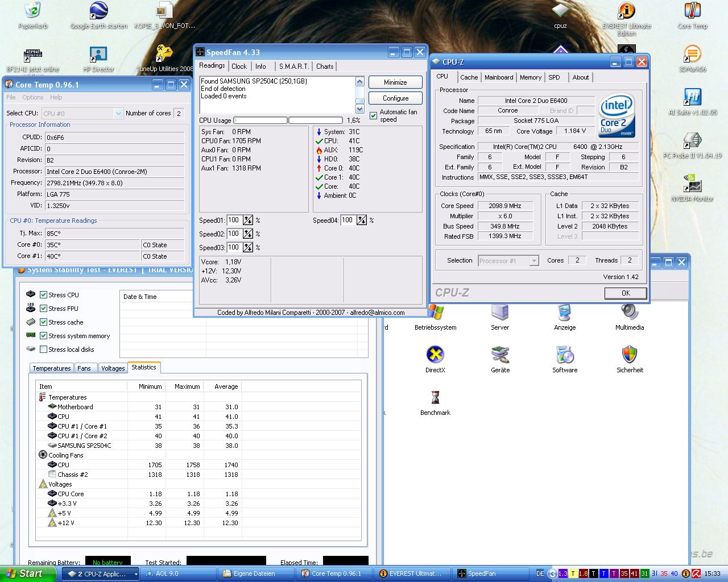
Task: Enable Stress local disks checkbox
Action: [43, 349]
